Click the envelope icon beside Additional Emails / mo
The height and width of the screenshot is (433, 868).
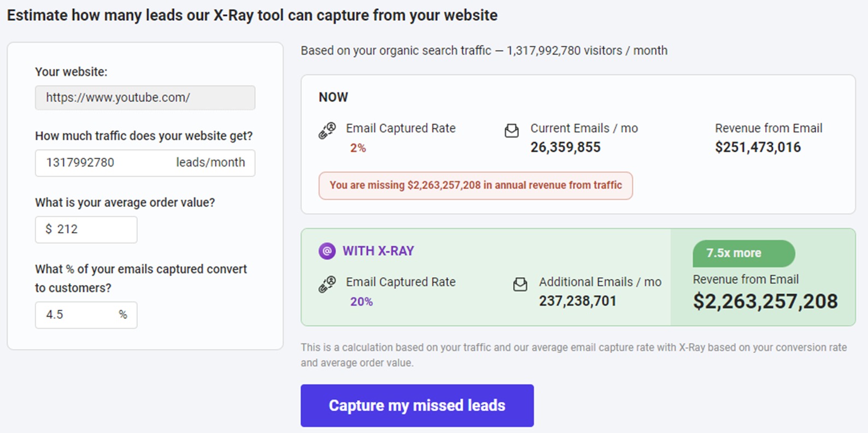[520, 284]
